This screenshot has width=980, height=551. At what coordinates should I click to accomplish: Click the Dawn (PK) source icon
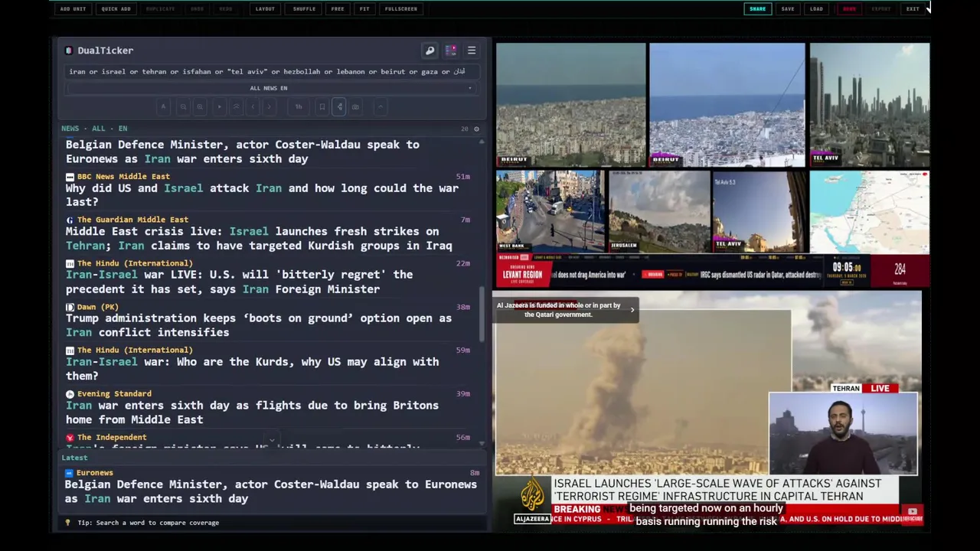70,307
